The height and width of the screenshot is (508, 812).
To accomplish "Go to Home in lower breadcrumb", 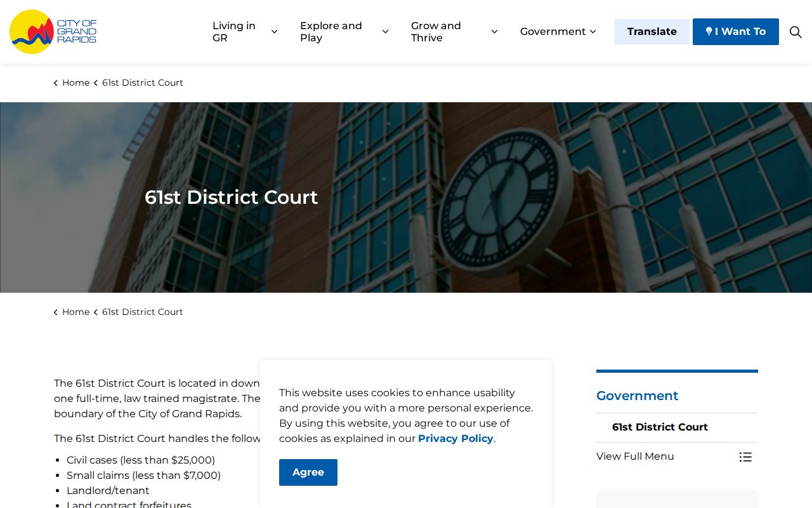I will [76, 312].
